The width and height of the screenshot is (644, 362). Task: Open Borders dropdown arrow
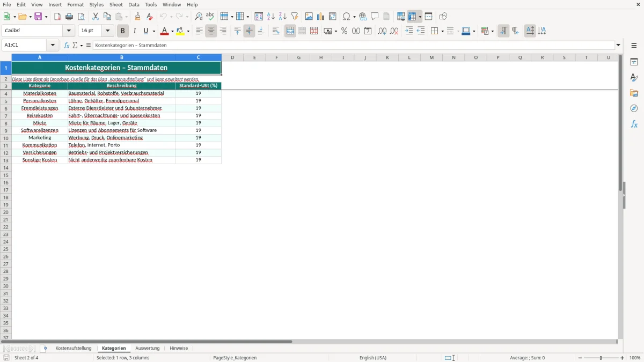442,31
